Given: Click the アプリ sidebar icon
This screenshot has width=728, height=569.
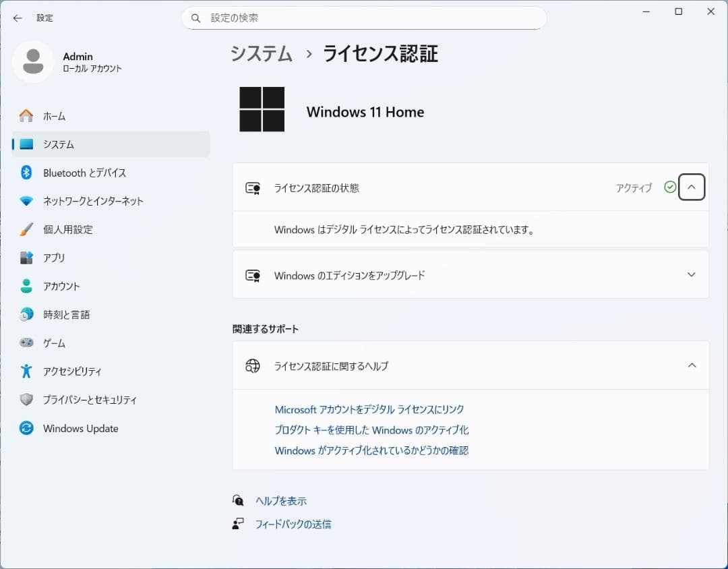Looking at the screenshot, I should [26, 258].
